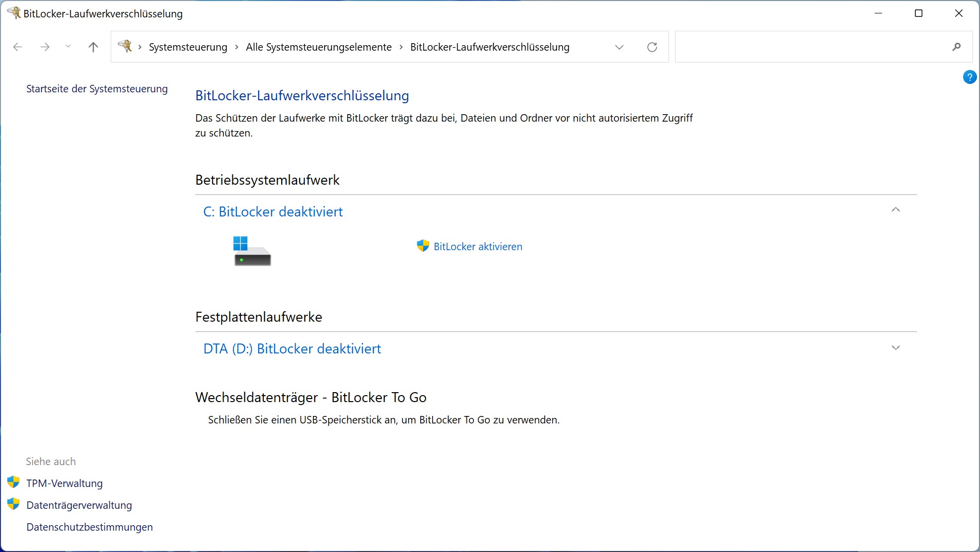The image size is (980, 552).
Task: Navigate up one level with the up arrow
Action: pyautogui.click(x=93, y=47)
